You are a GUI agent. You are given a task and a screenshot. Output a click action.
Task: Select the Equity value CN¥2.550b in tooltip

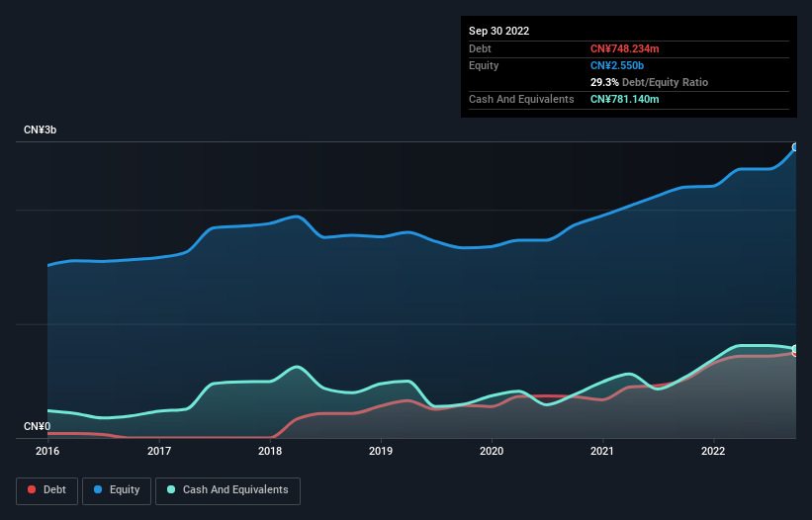coord(617,65)
